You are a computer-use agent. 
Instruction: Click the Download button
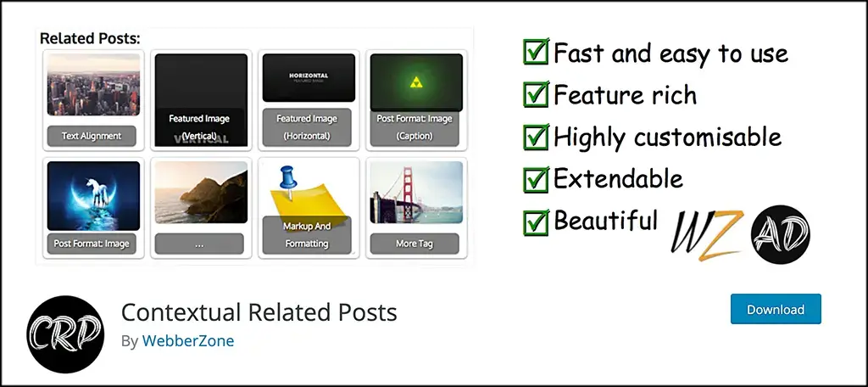pyautogui.click(x=775, y=310)
